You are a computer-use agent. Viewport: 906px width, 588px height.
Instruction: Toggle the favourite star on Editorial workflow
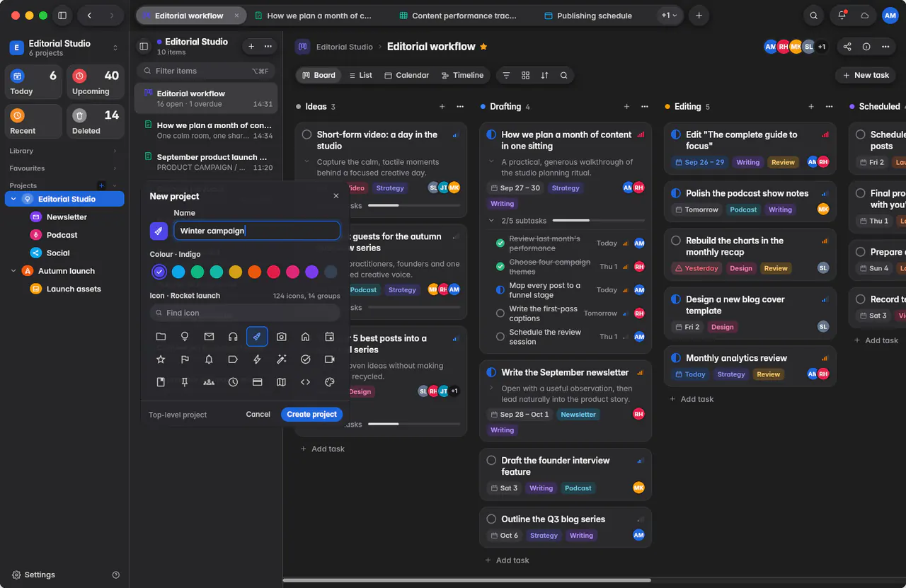coord(483,47)
